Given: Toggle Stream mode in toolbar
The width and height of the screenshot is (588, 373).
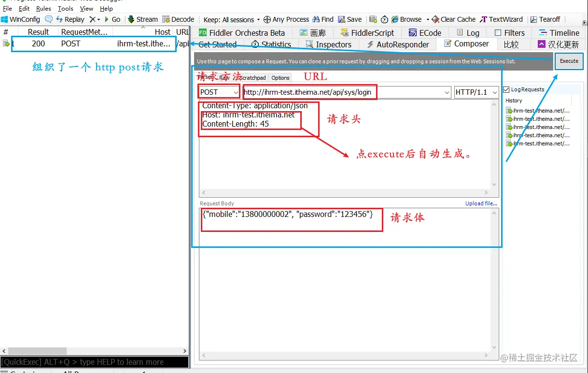Looking at the screenshot, I should click(x=143, y=19).
